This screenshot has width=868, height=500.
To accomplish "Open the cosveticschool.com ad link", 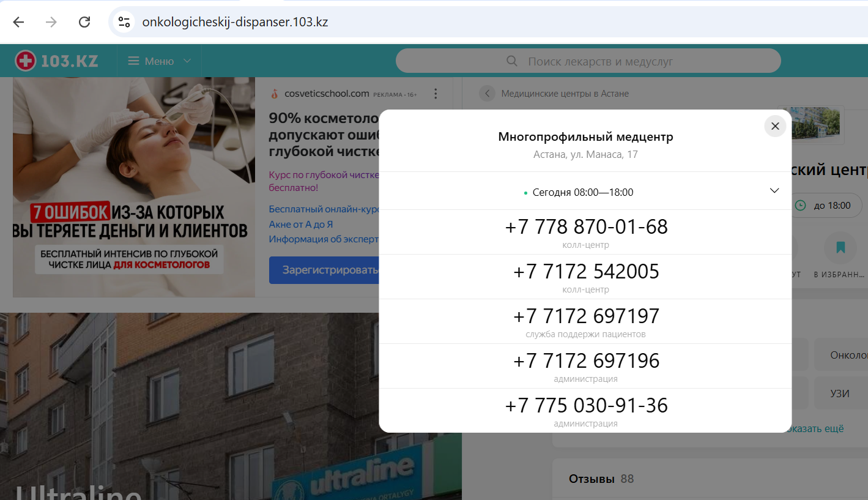I will coord(327,94).
